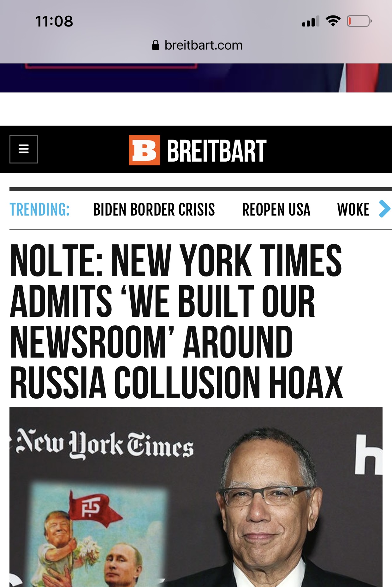Tap the battery status icon
Viewport: 392px width, 587px height.
[359, 21]
